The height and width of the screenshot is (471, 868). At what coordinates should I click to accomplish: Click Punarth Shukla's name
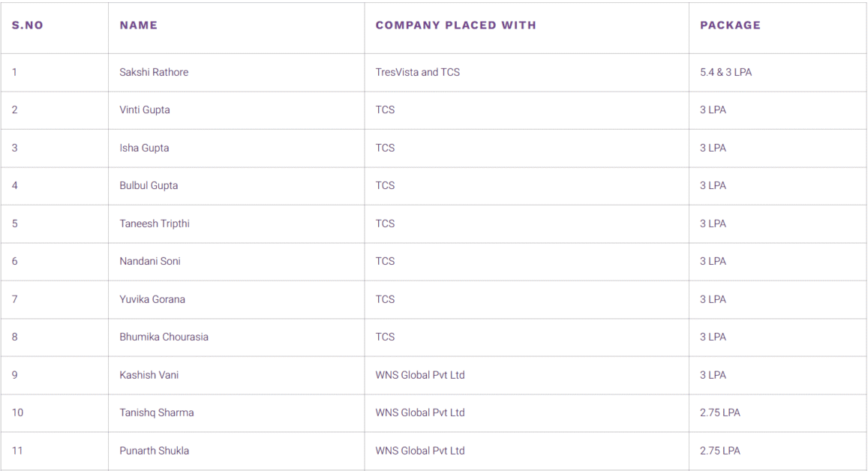coord(154,451)
